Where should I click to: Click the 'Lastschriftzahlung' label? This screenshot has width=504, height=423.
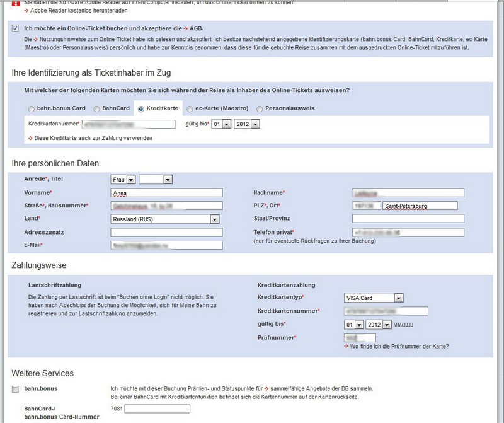pyautogui.click(x=55, y=286)
